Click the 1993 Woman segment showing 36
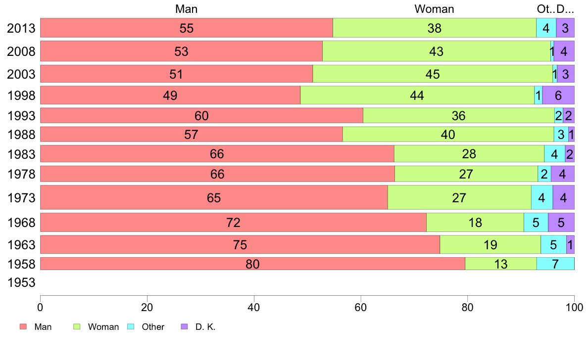Viewport: 588px width, 364px height. pos(459,116)
